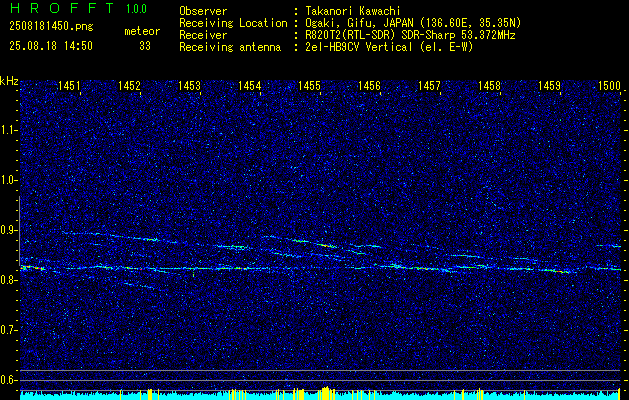Click the 1.1 kHz axis label
Image resolution: width=629 pixels, height=400 pixels.
pyautogui.click(x=9, y=130)
